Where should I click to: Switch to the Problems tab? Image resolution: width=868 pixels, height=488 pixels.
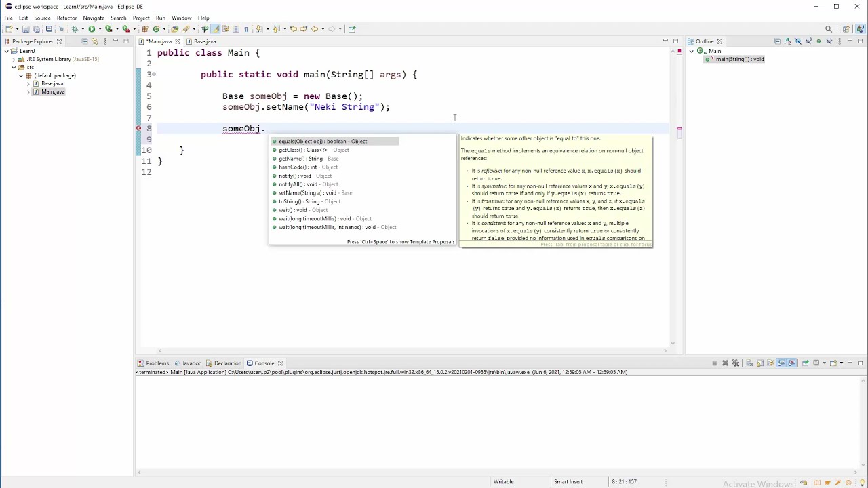coord(153,363)
